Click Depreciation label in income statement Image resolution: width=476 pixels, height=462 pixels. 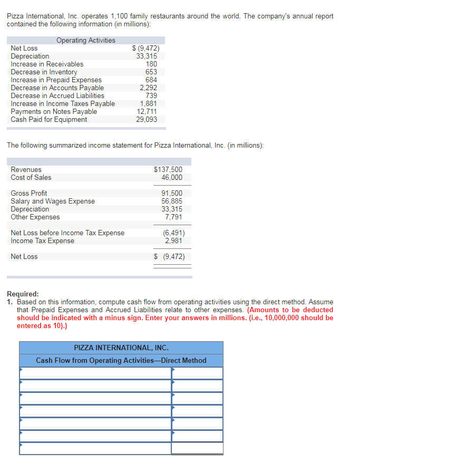point(30,209)
